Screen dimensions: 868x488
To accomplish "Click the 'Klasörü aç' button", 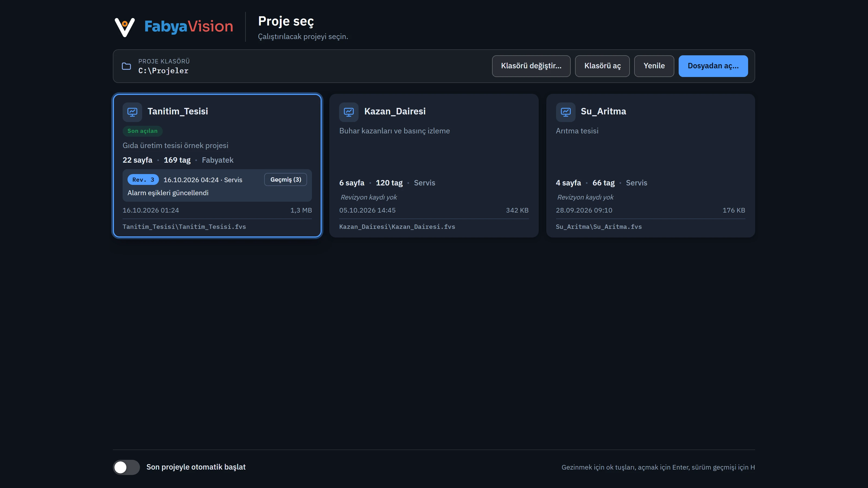I will pyautogui.click(x=602, y=66).
